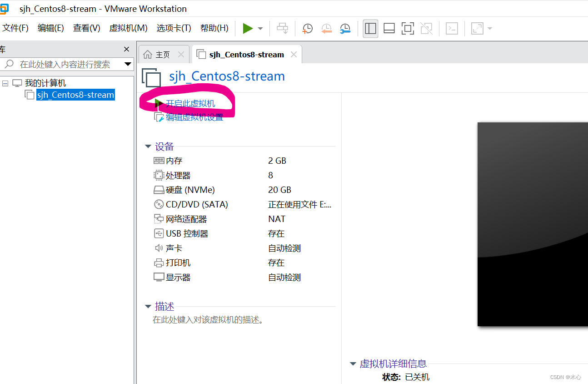Viewport: 588px width, 384px height.
Task: Click the virtual machine screen preview thumbnail
Action: pos(533,224)
